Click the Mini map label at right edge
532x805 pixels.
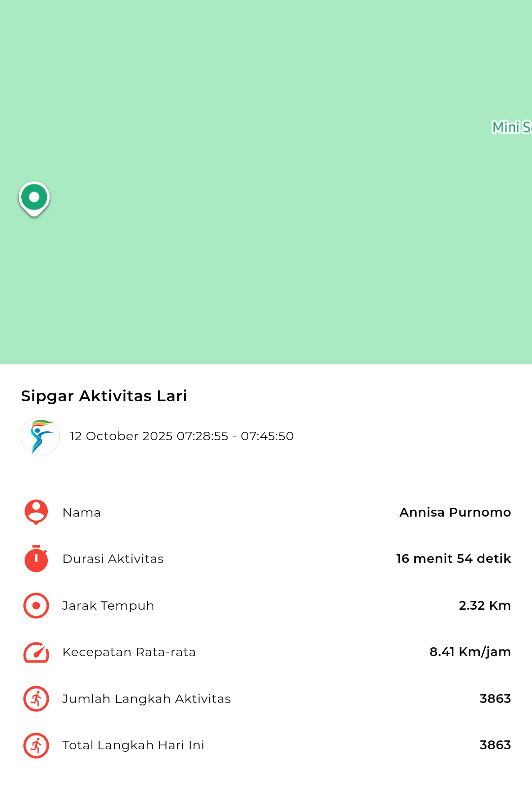[511, 127]
